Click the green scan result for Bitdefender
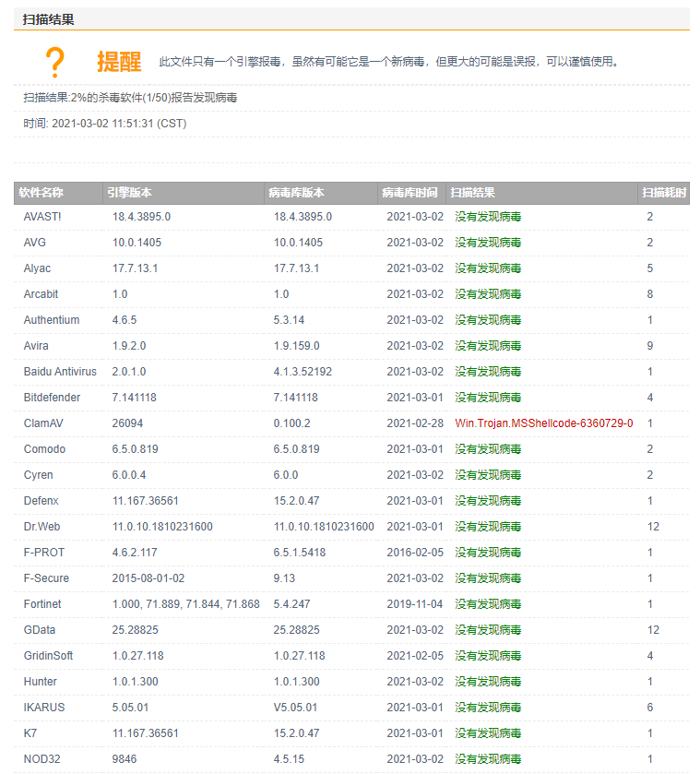700x774 pixels. coord(488,398)
